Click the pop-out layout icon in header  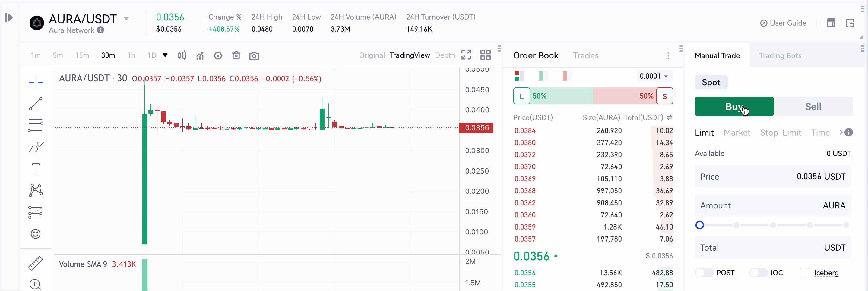tap(850, 23)
